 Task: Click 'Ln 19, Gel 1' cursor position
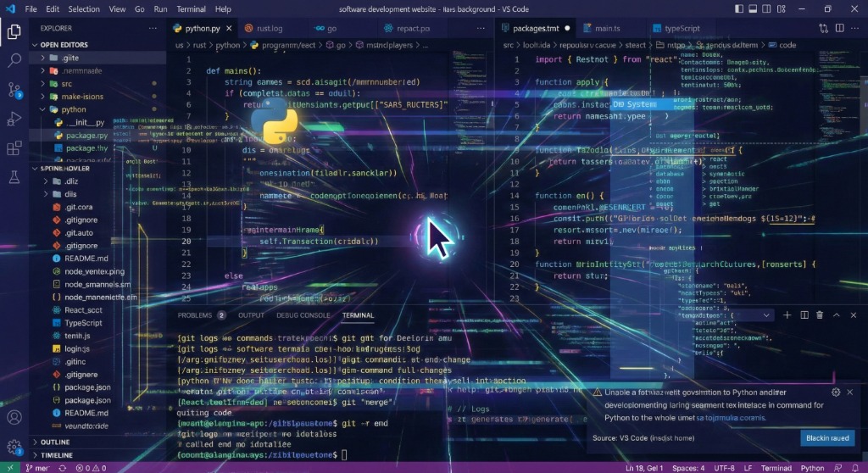tap(644, 468)
